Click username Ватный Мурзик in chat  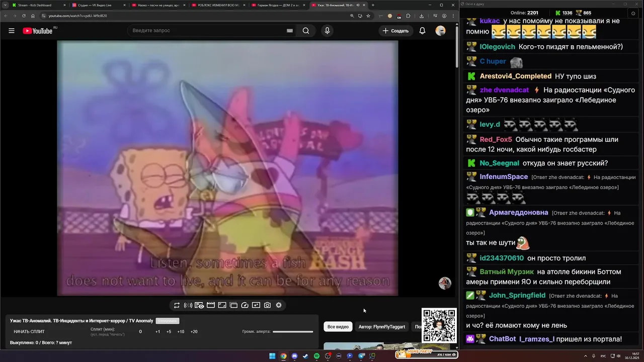point(507,271)
